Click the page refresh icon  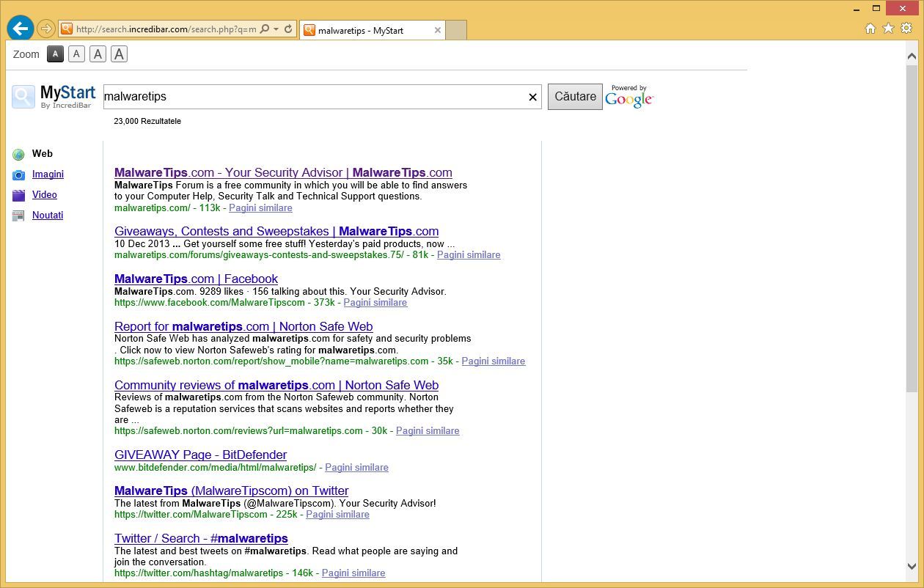pyautogui.click(x=288, y=29)
